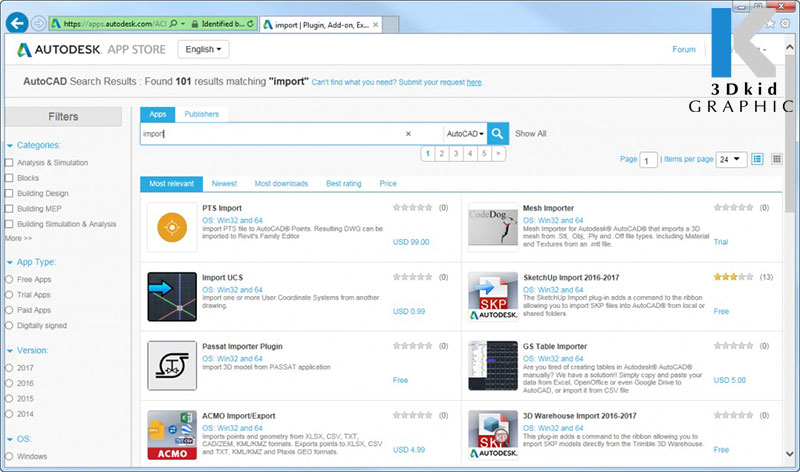This screenshot has width=800, height=472.
Task: Open address bar dropdown arrow
Action: [x=183, y=23]
